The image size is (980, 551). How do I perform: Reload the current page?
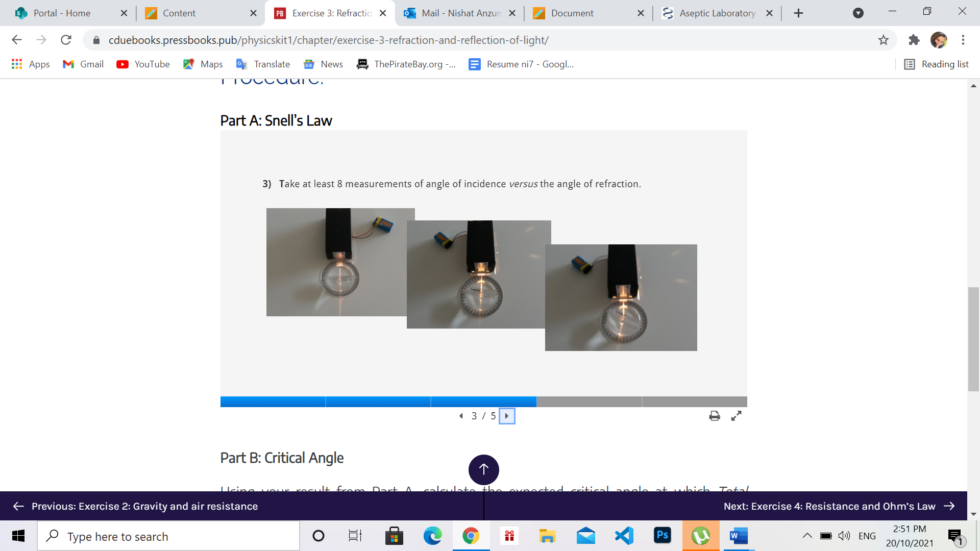coord(66,40)
